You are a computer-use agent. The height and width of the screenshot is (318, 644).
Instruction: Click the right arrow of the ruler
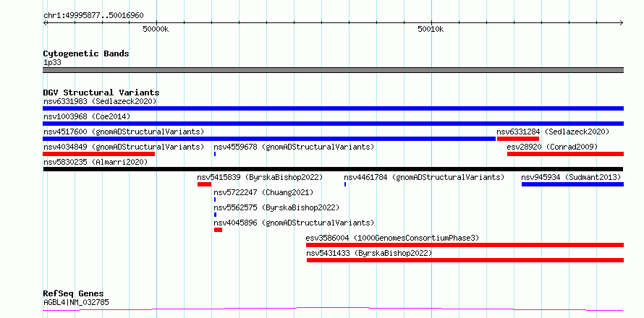(622, 22)
